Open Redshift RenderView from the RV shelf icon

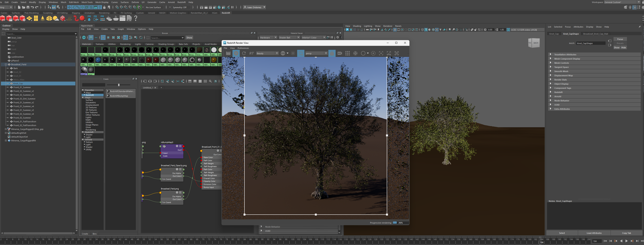pyautogui.click(x=3, y=18)
